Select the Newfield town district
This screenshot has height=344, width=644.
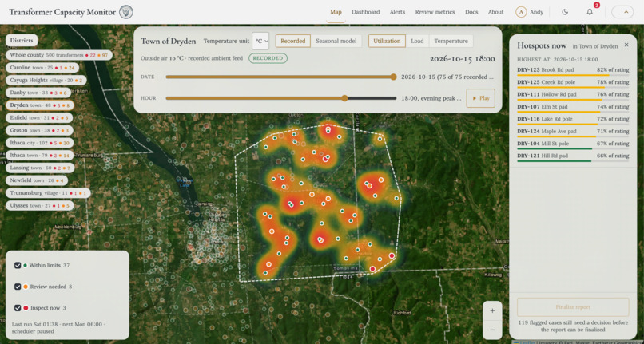click(x=37, y=180)
